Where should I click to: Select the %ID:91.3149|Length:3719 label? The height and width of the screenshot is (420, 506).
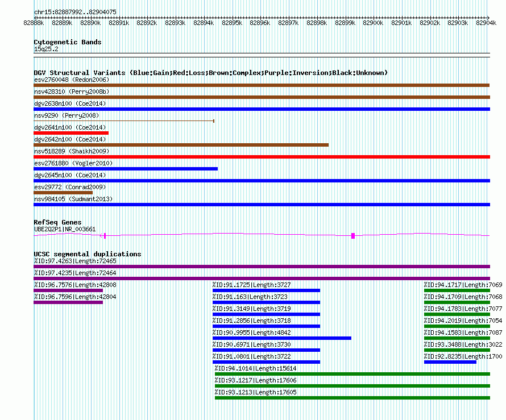pos(252,309)
